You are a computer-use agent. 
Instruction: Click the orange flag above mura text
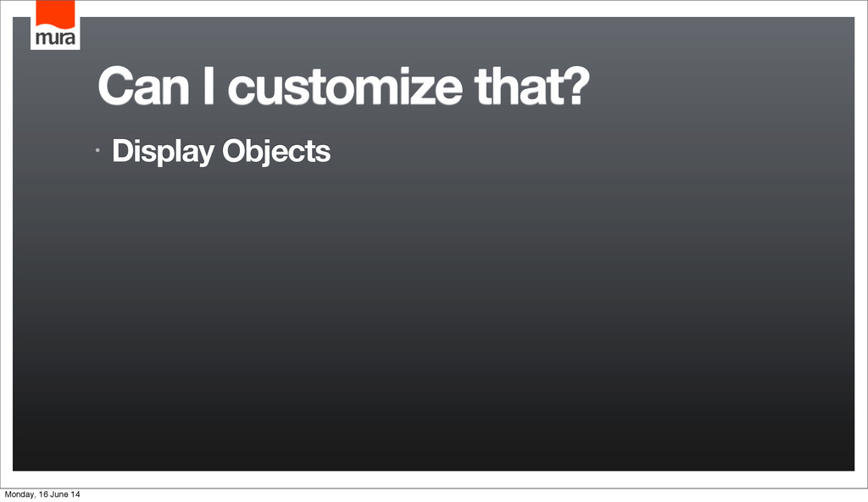click(55, 14)
